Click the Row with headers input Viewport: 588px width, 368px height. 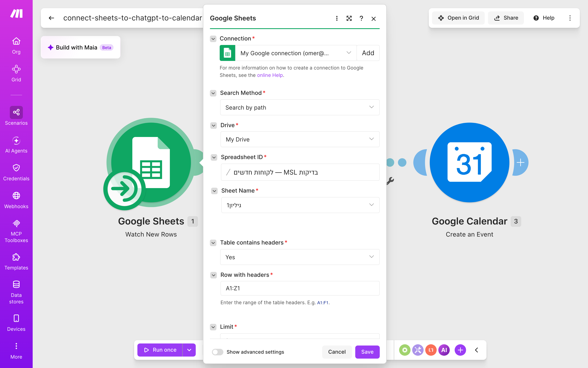tap(300, 288)
